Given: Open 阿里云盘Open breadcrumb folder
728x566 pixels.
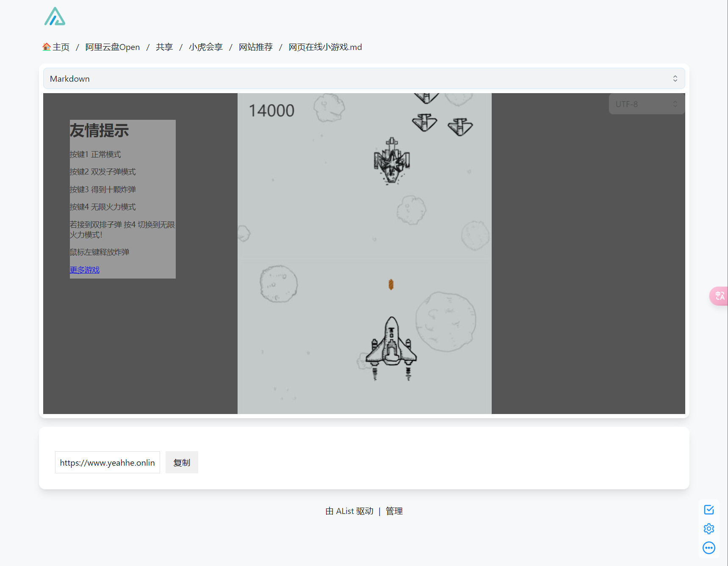Looking at the screenshot, I should 113,47.
